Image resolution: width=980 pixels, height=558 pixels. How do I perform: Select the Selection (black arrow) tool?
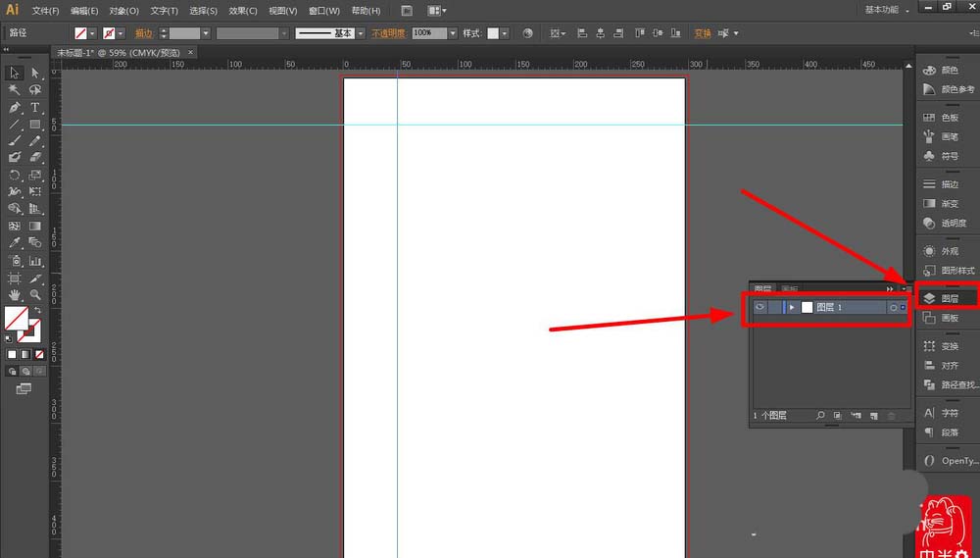pyautogui.click(x=14, y=74)
